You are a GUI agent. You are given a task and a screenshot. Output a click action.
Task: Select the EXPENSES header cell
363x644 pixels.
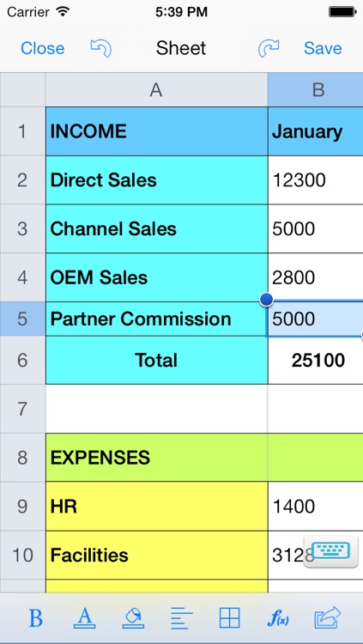pos(157,457)
